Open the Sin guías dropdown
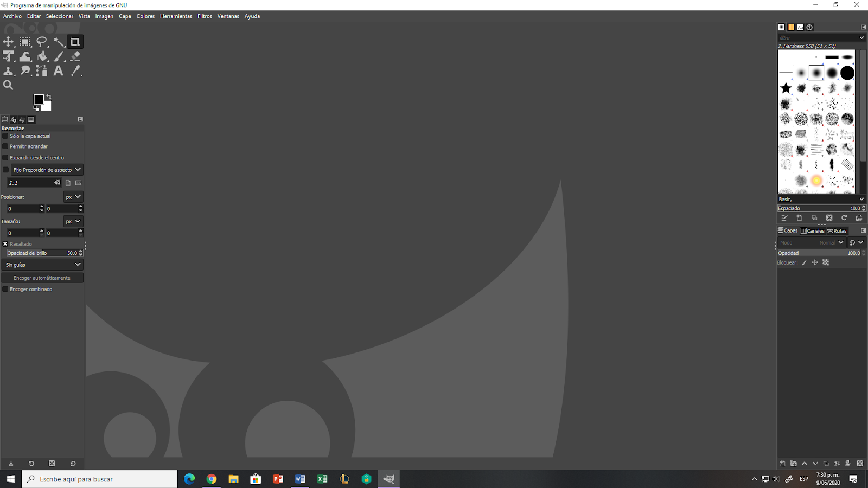868x488 pixels. point(42,265)
